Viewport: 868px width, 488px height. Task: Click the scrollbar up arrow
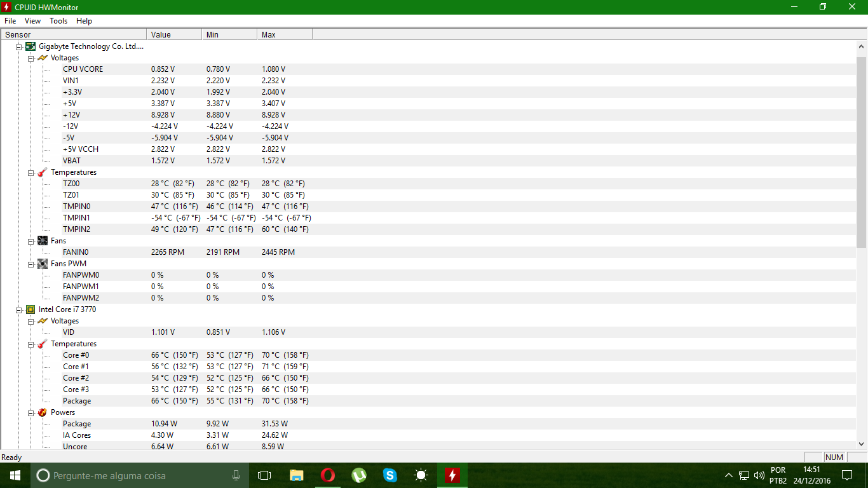862,46
